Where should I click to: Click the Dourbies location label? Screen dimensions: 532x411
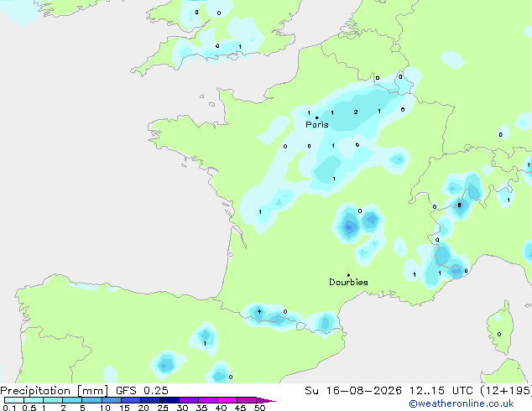tap(348, 282)
